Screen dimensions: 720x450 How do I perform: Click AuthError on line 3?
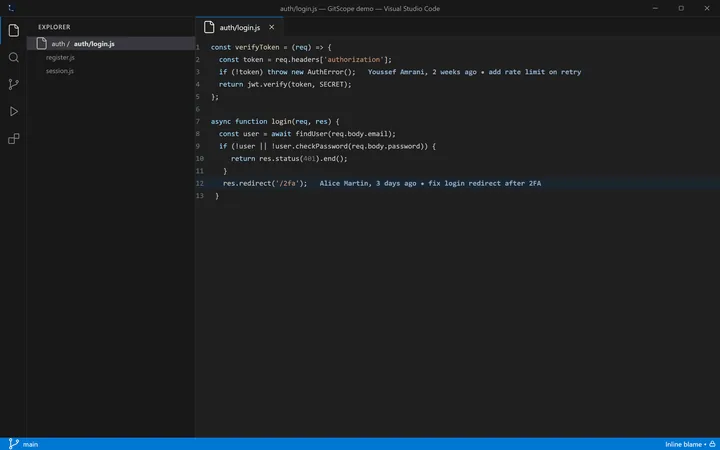point(326,72)
